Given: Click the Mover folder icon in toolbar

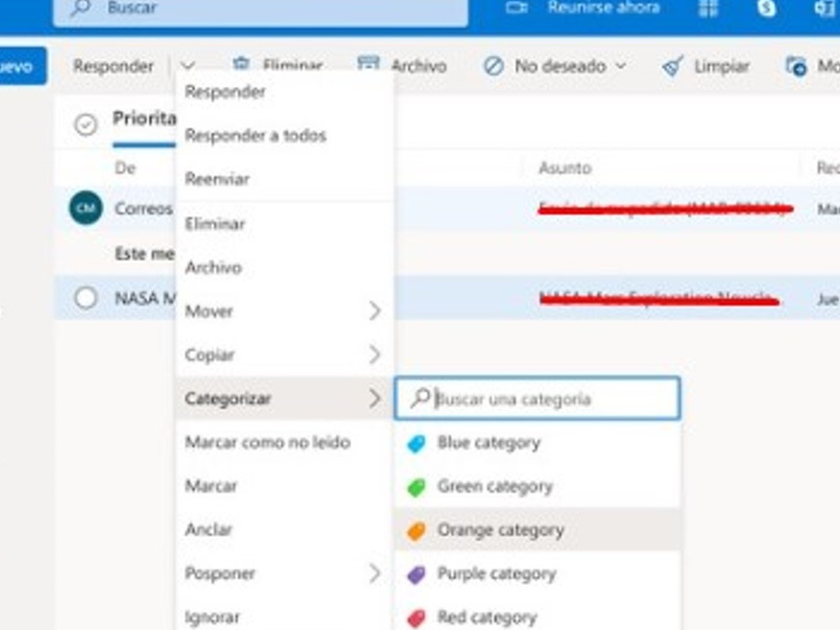Looking at the screenshot, I should pos(796,67).
